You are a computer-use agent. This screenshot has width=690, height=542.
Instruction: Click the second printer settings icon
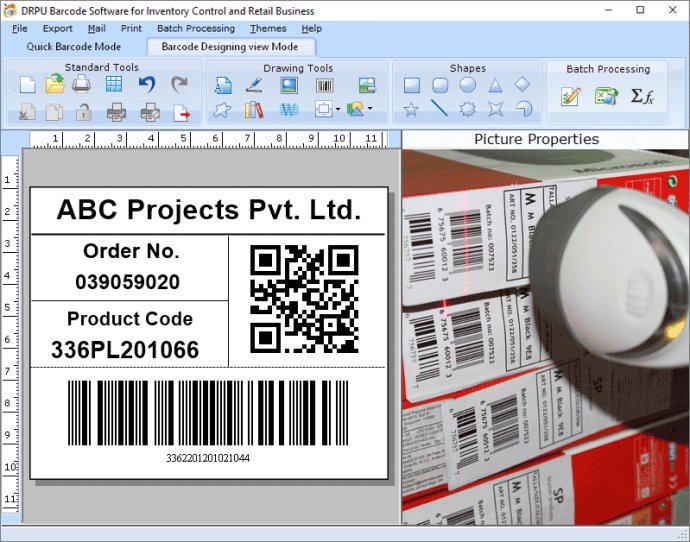tap(150, 112)
